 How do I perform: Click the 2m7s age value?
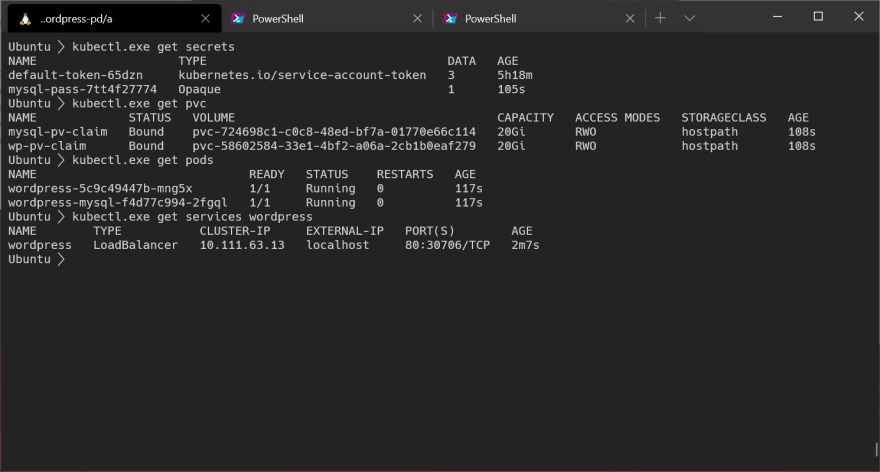(525, 245)
